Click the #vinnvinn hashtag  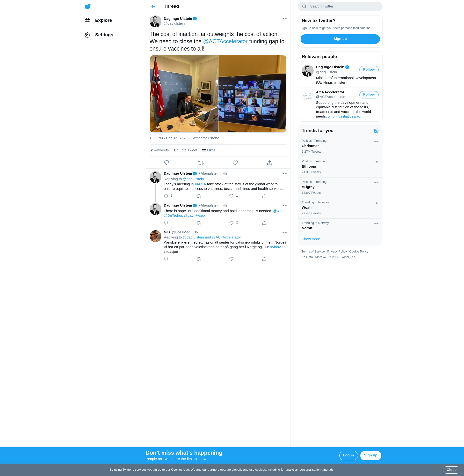[278, 247]
